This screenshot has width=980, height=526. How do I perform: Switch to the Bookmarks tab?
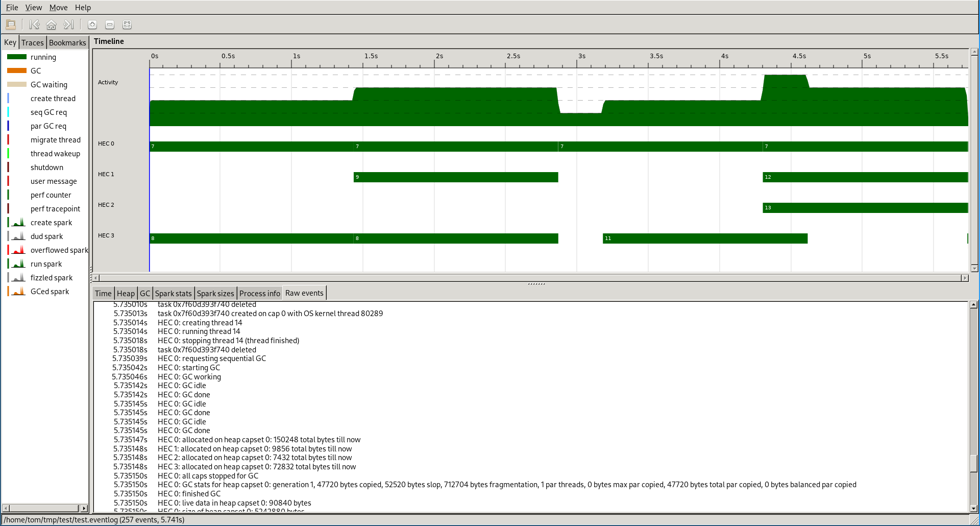point(67,43)
